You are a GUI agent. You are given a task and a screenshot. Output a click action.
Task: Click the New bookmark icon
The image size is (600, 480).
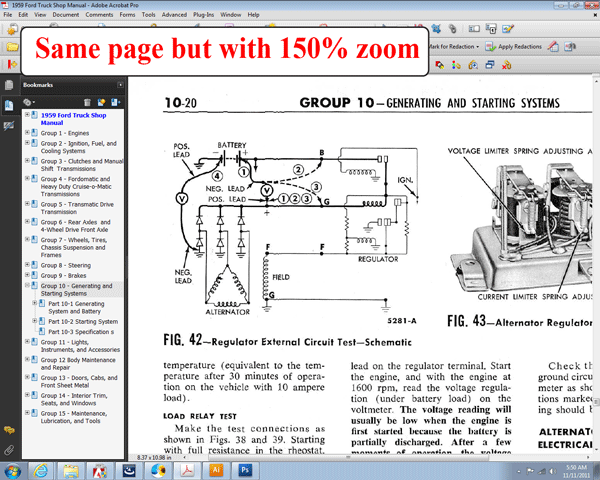[101, 102]
